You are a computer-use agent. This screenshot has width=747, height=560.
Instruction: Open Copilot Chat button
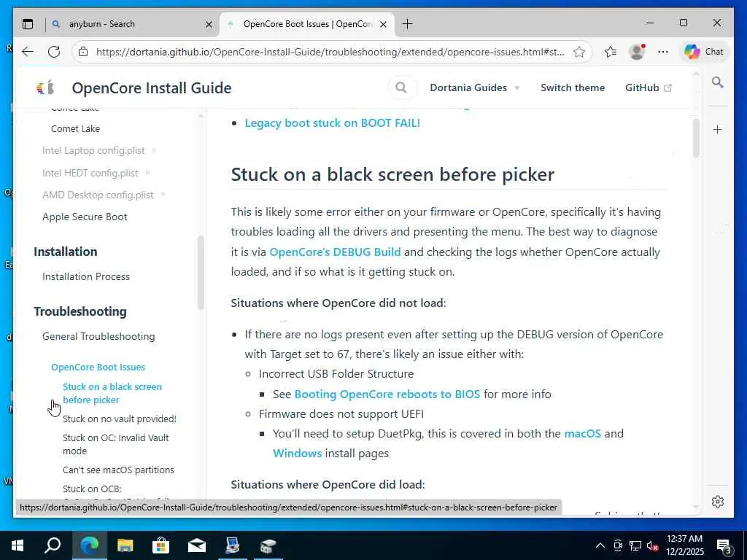[704, 52]
